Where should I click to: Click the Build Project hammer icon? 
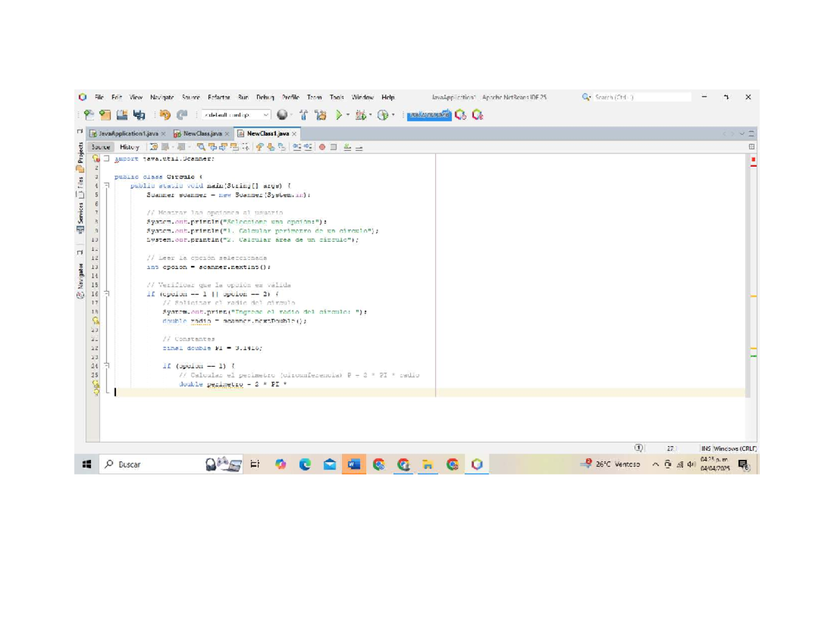point(303,115)
